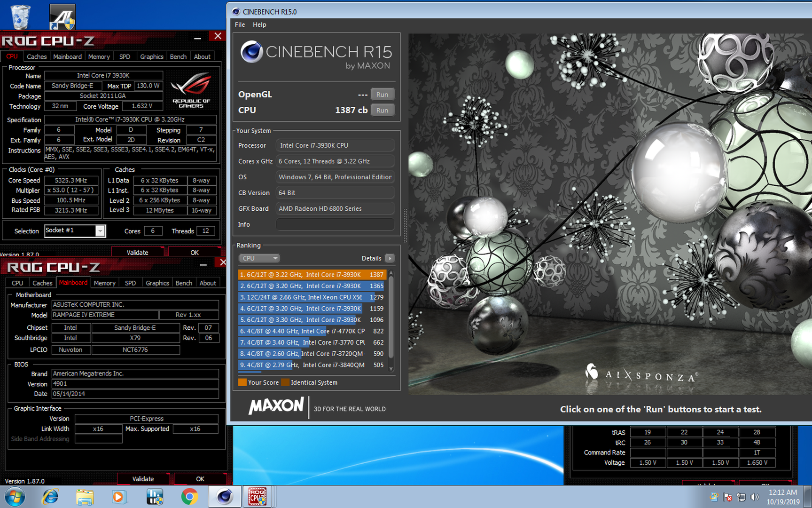Open the network status tray icon
The width and height of the screenshot is (812, 508).
(x=741, y=497)
